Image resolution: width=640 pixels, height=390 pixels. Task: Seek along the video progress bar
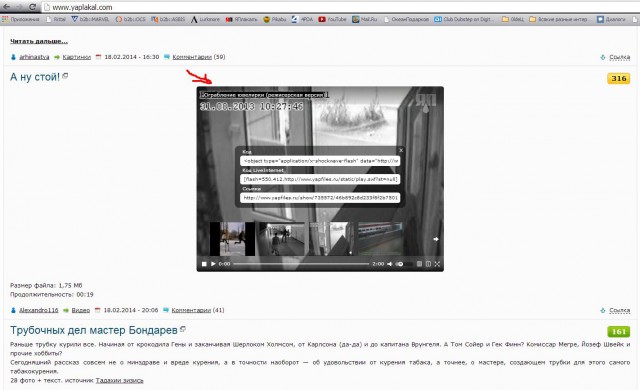[x=301, y=264]
